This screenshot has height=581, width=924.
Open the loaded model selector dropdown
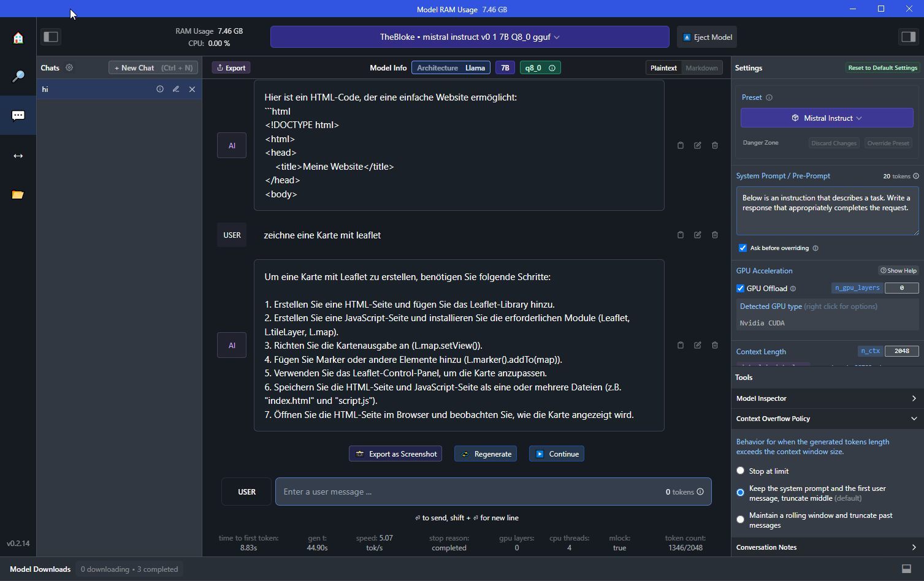click(470, 37)
